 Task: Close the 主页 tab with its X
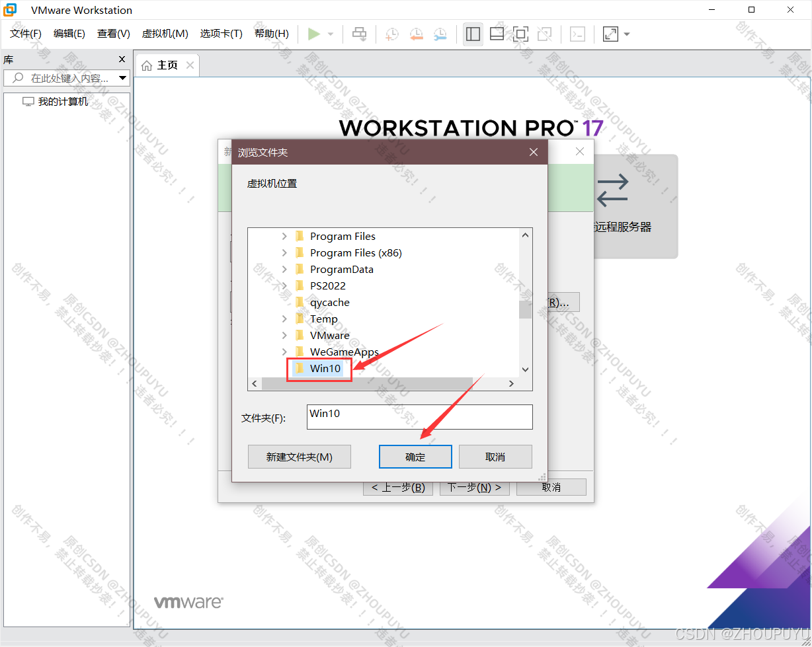click(x=190, y=65)
